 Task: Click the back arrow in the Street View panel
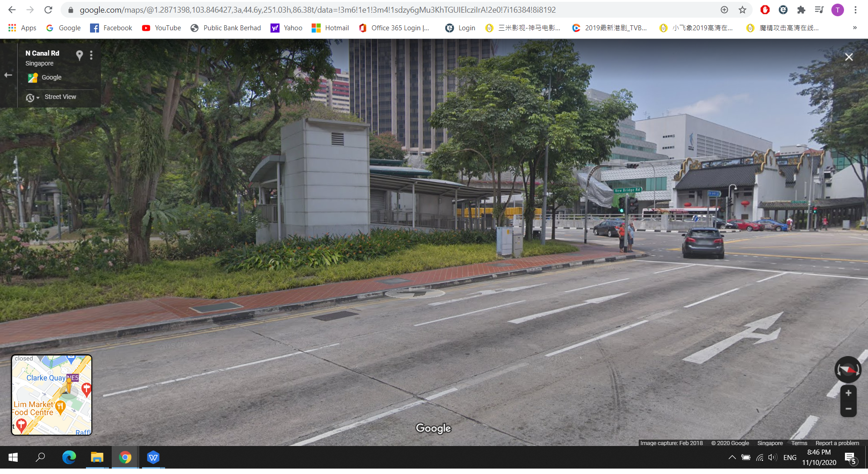(8, 75)
